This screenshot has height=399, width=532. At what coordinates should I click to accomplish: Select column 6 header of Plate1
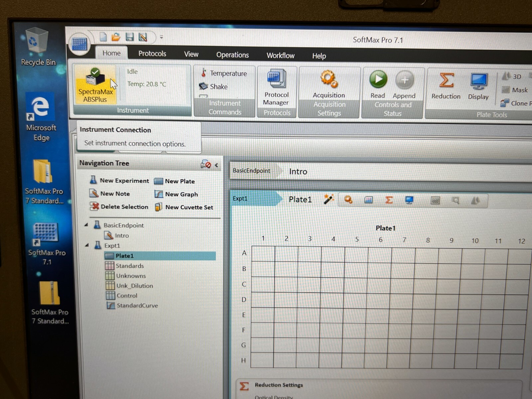[380, 239]
